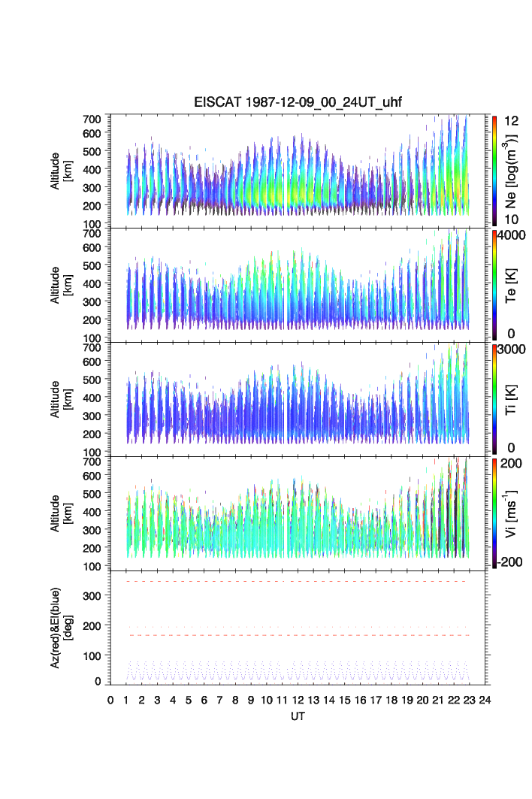This screenshot has width=532, height=799.
Task: Click the '24' tick label on the UT axis
Action: 485,700
